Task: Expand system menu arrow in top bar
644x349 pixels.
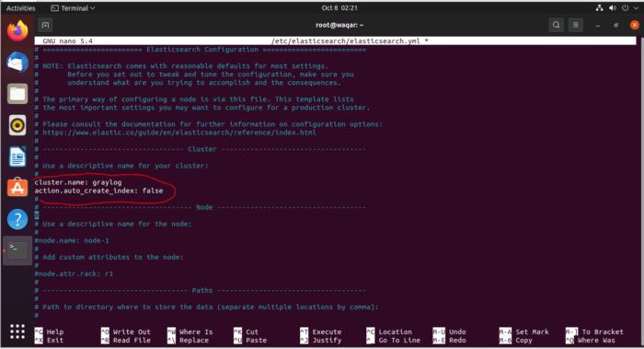Action: (x=636, y=7)
